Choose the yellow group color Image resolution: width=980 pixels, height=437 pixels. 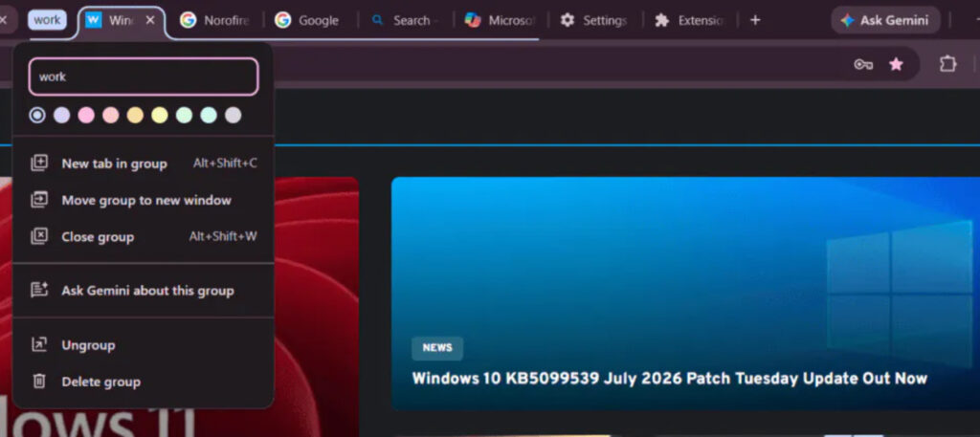[160, 115]
